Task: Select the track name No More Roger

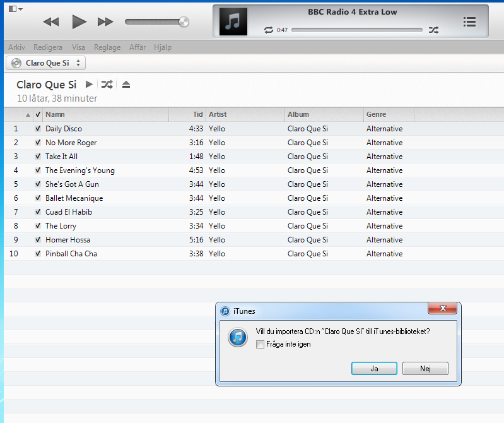Action: [71, 143]
